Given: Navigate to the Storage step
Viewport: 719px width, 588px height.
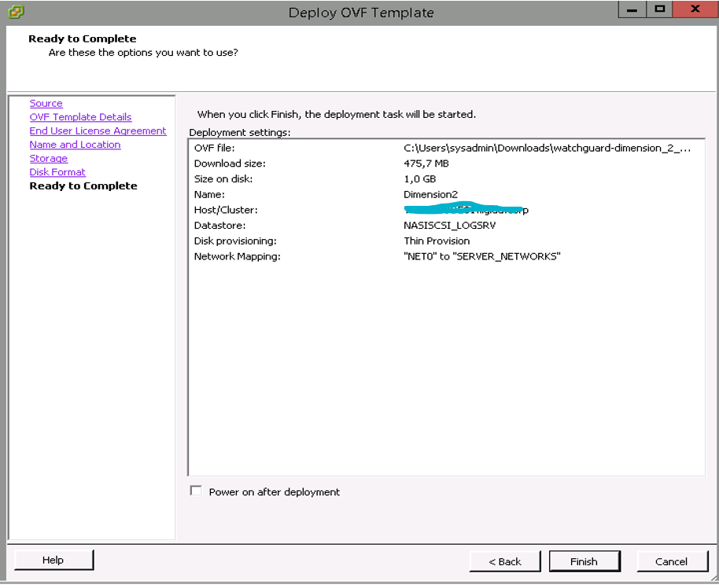Looking at the screenshot, I should pos(48,159).
